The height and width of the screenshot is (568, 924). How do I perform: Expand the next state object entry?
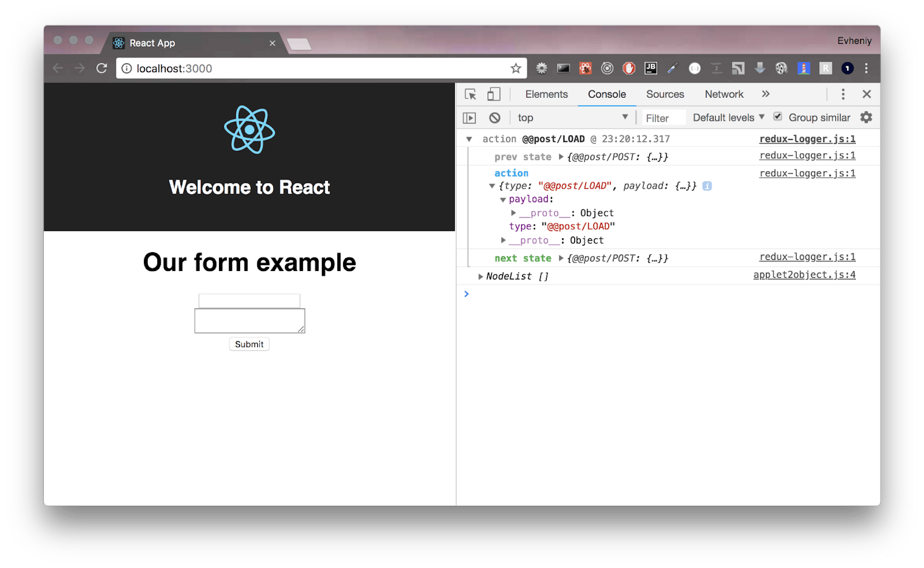point(561,258)
